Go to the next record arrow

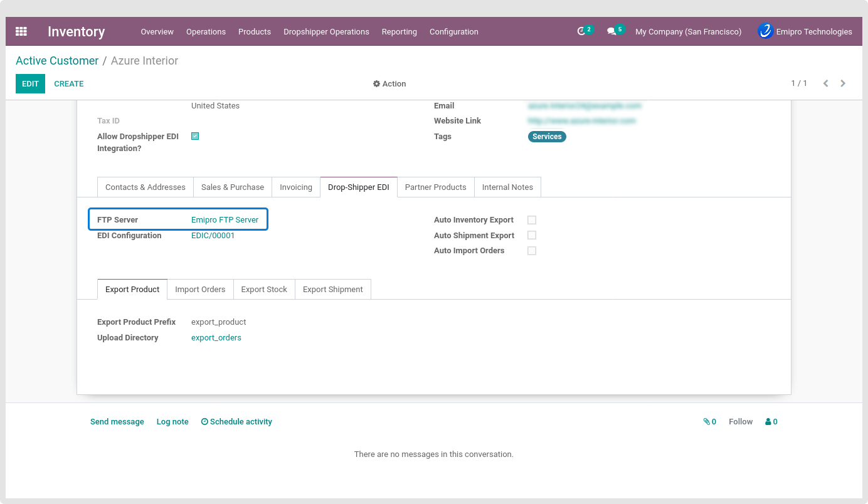tap(843, 83)
